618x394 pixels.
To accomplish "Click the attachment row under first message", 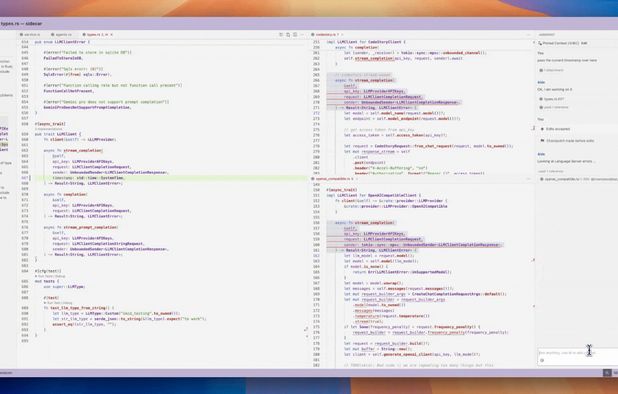I will (552, 70).
